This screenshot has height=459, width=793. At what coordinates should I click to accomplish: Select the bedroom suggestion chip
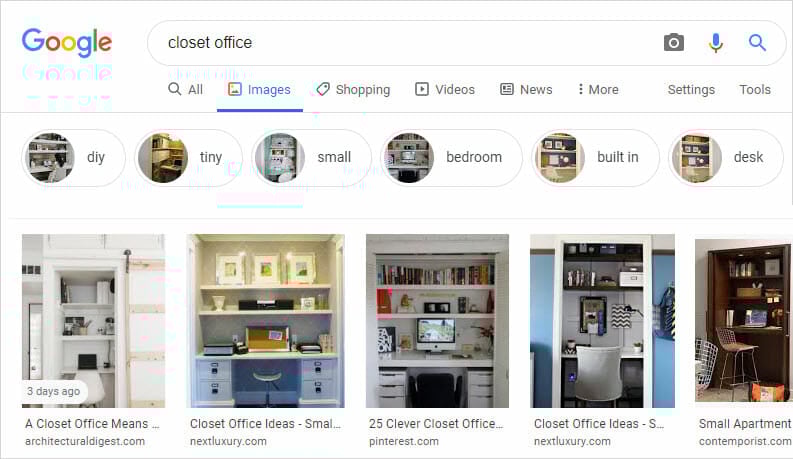point(451,158)
